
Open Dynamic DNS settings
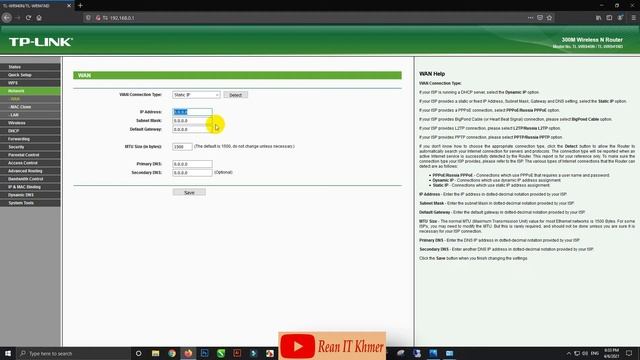click(x=30, y=195)
